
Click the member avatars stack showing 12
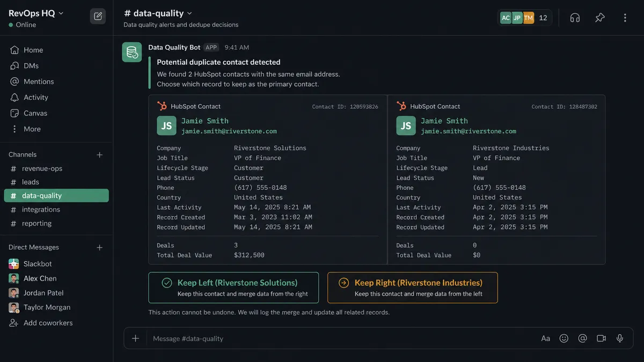point(524,18)
